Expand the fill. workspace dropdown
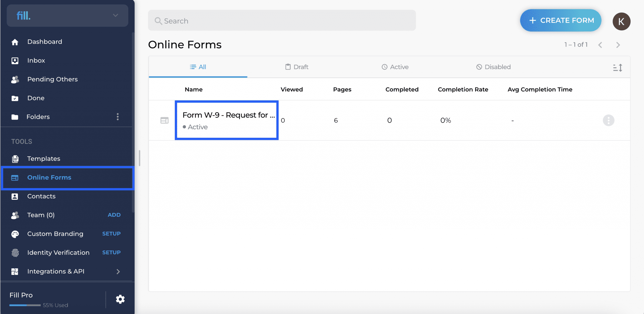The image size is (644, 314). [115, 15]
